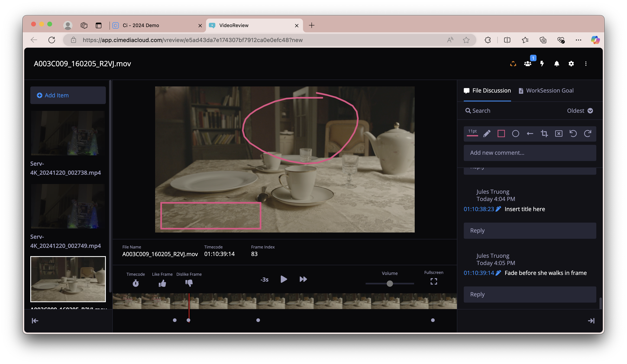Open the browser favorites list icon

[525, 40]
